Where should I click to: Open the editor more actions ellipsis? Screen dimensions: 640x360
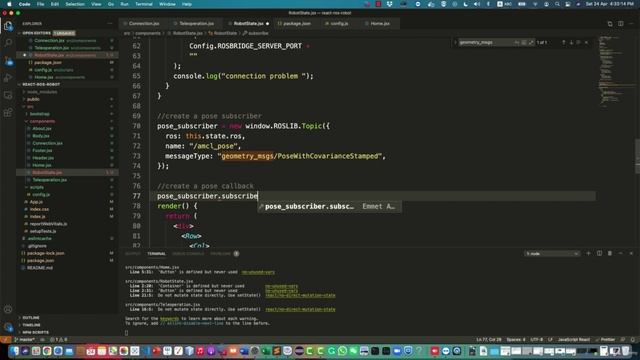[x=631, y=24]
